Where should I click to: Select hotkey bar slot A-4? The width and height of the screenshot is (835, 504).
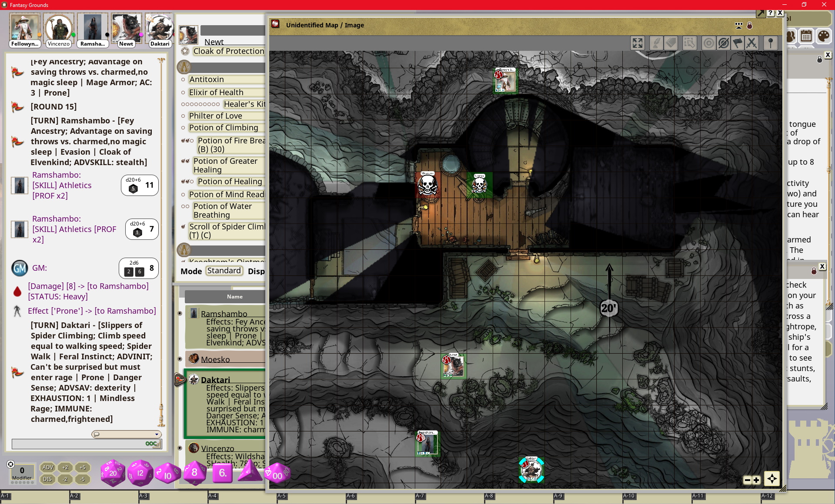(x=242, y=498)
